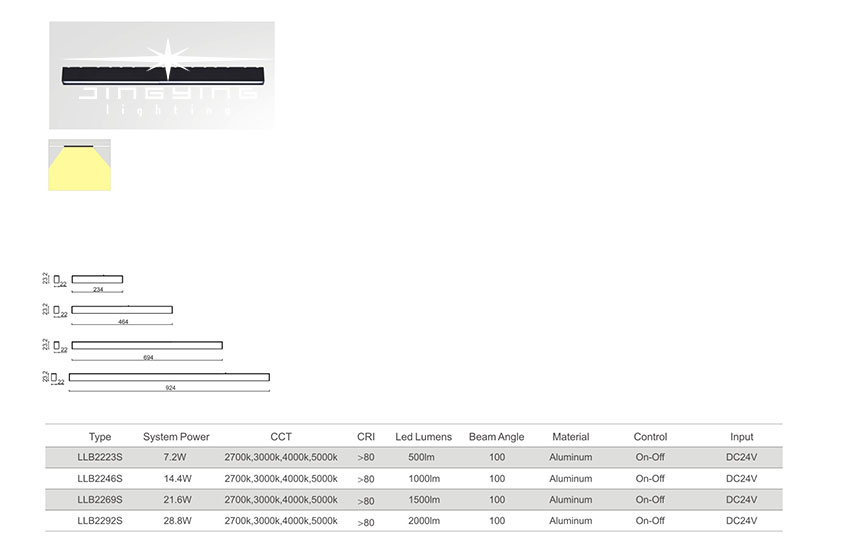Click DC24V in the LLB2292S row
The height and width of the screenshot is (550, 850).
click(x=742, y=521)
